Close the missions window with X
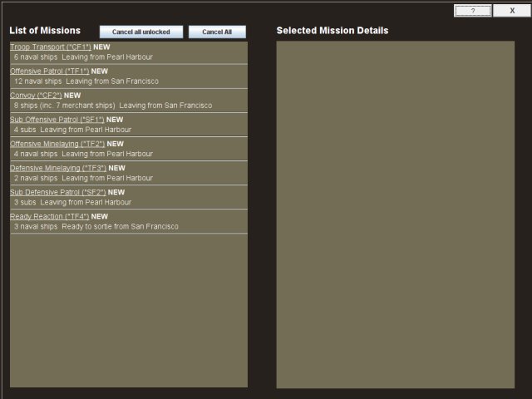Image resolution: width=532 pixels, height=399 pixels. (511, 11)
